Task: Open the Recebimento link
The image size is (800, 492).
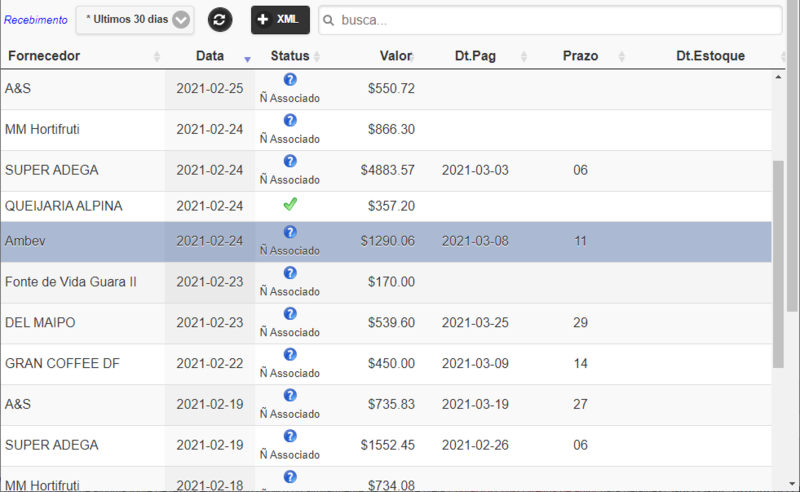Action: coord(36,20)
